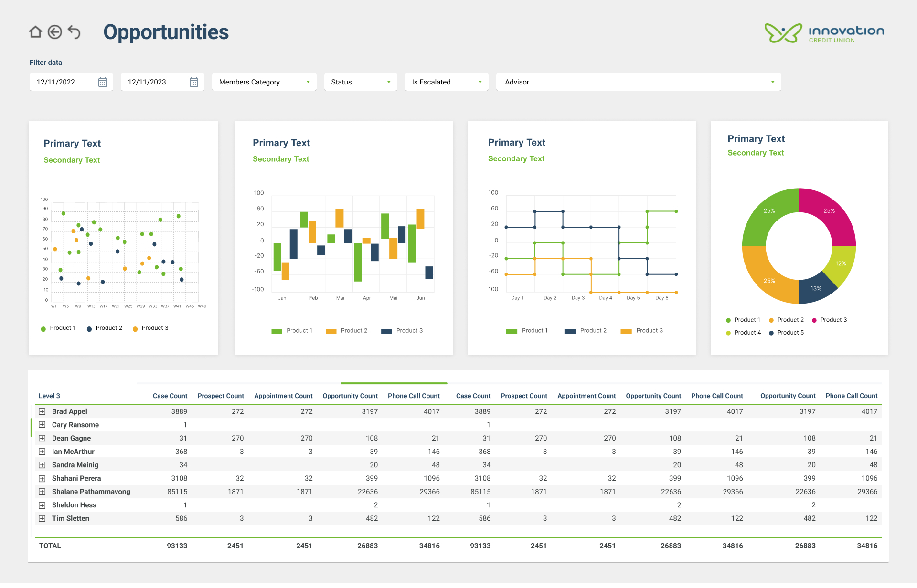Screen dimensions: 917x588
Task: Open the start date calendar picker icon
Action: (103, 82)
